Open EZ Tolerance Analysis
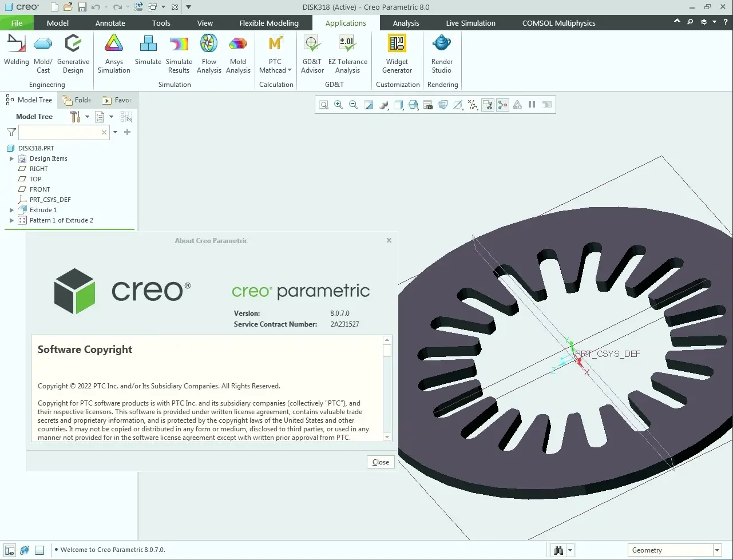 point(348,54)
